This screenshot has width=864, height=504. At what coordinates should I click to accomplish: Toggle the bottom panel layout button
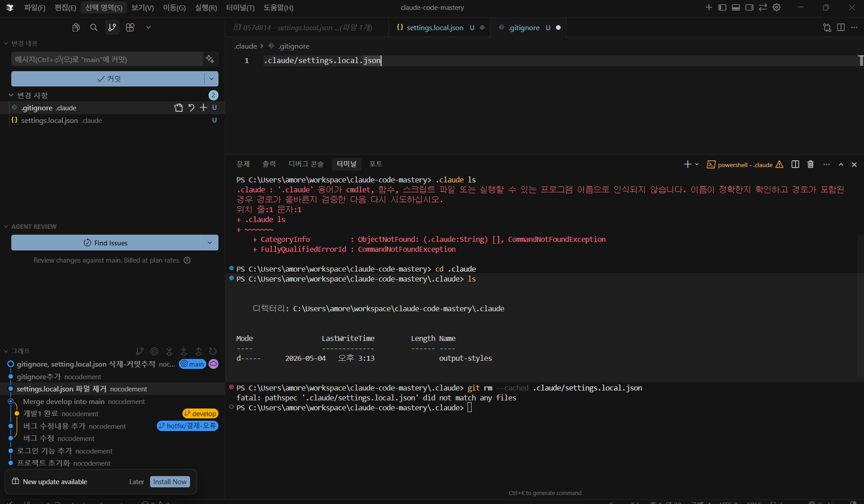[x=736, y=8]
